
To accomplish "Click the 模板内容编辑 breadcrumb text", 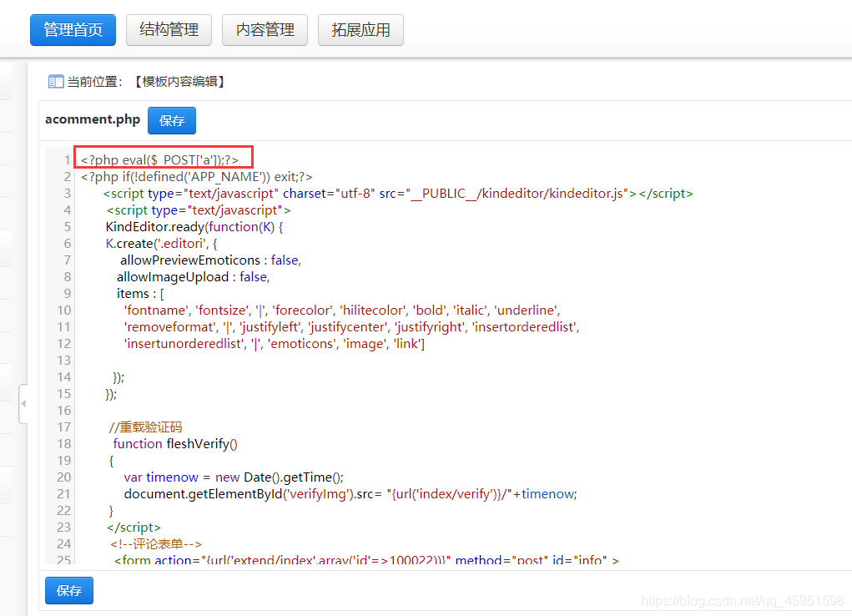I will [180, 82].
